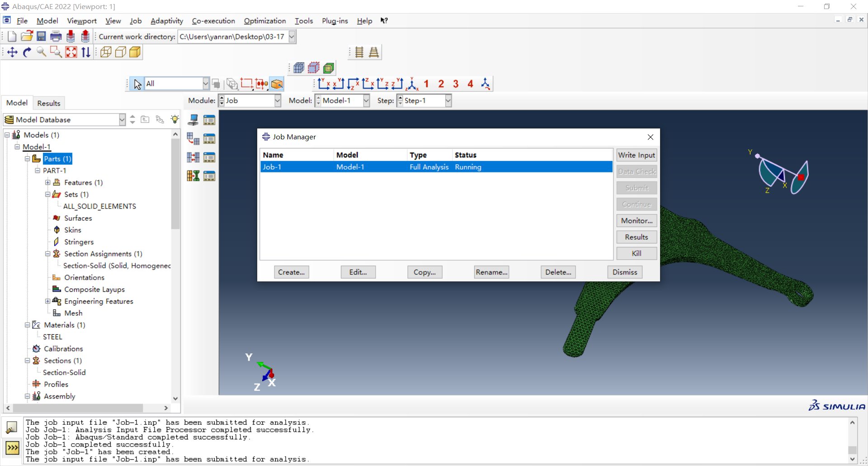
Task: Open the Adaptivity menu
Action: pos(167,21)
